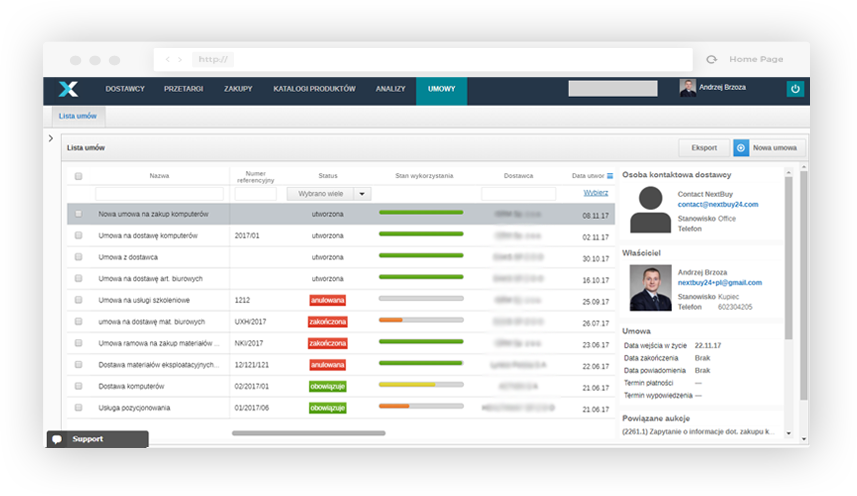The width and height of the screenshot is (857, 496).
Task: Click the NextBuy X logo
Action: pyautogui.click(x=68, y=89)
